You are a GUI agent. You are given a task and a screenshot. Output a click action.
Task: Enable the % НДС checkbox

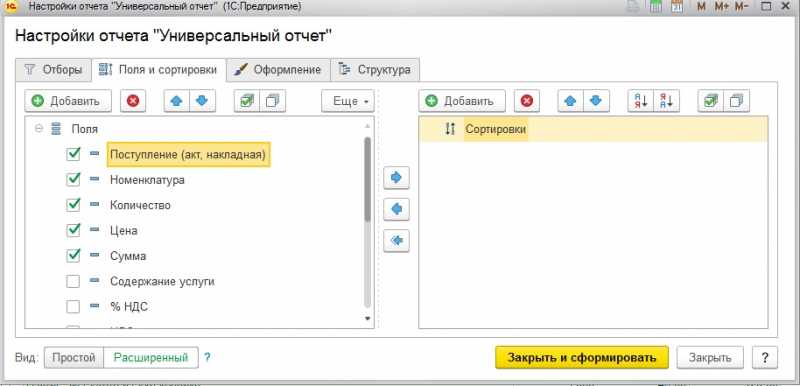(73, 306)
